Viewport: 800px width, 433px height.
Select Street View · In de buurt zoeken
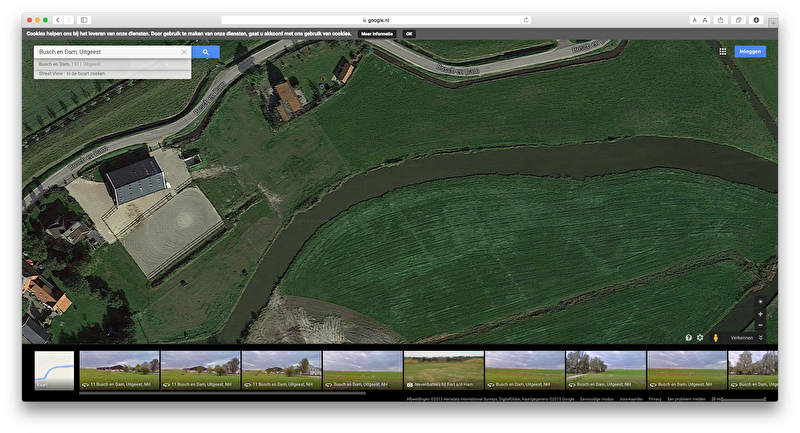112,73
